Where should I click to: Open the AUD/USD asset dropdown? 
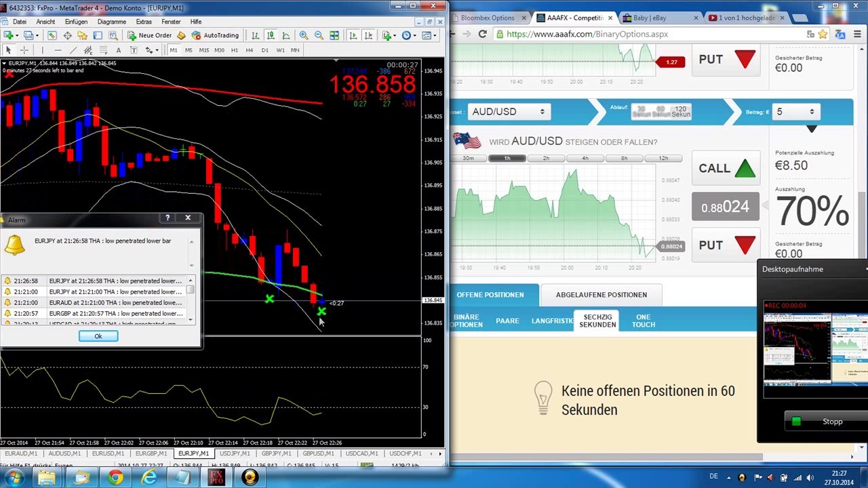point(509,112)
